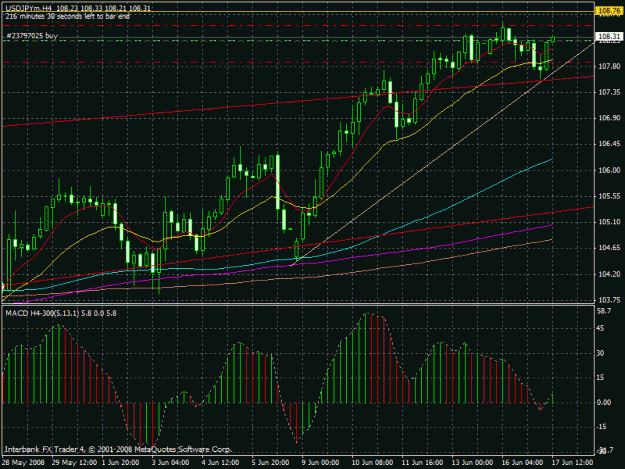The height and width of the screenshot is (469, 625).
Task: Click the 29 May 12:00 time label
Action: point(74,463)
